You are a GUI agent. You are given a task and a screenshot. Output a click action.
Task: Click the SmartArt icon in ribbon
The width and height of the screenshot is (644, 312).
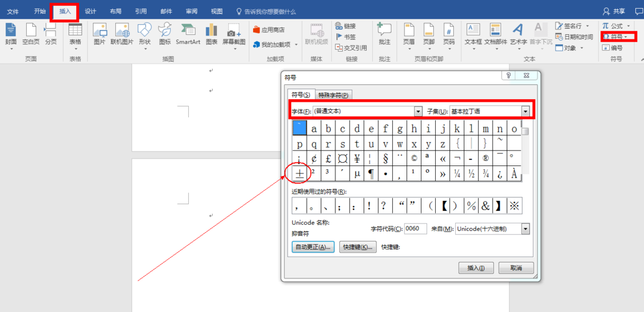click(188, 32)
